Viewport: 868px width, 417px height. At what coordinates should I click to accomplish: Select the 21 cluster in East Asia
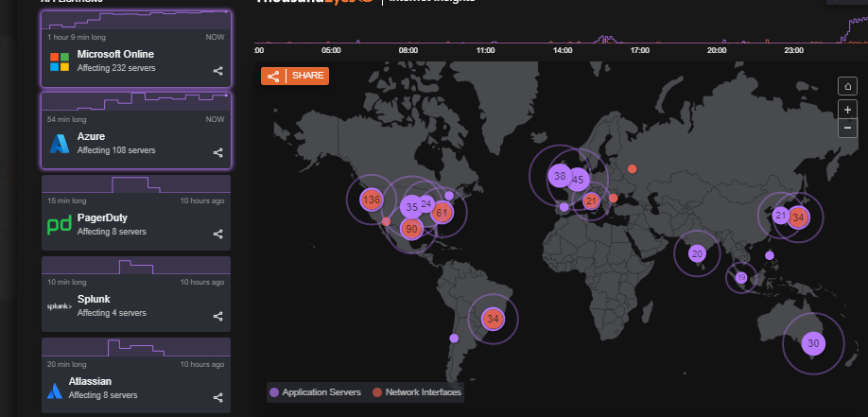[x=781, y=216]
